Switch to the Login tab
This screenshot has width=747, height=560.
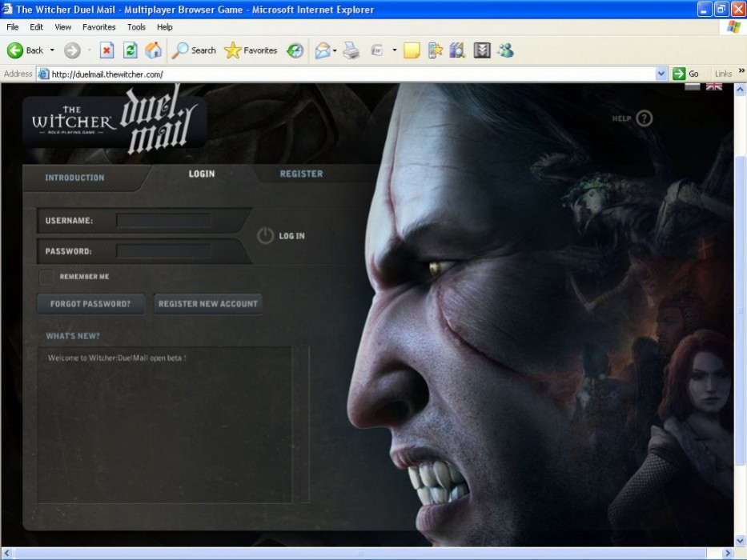[202, 174]
